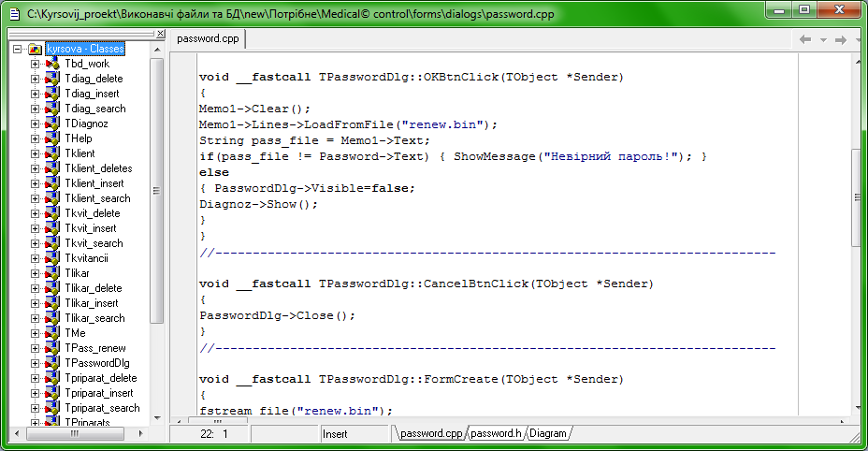
Task: Click the class tree horizontal scrollbar left arrow
Action: pos(17,434)
